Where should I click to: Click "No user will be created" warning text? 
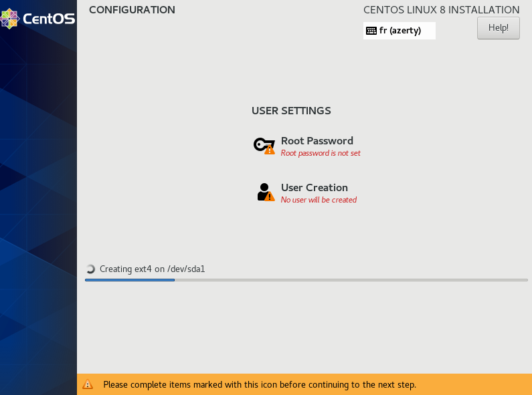point(319,200)
